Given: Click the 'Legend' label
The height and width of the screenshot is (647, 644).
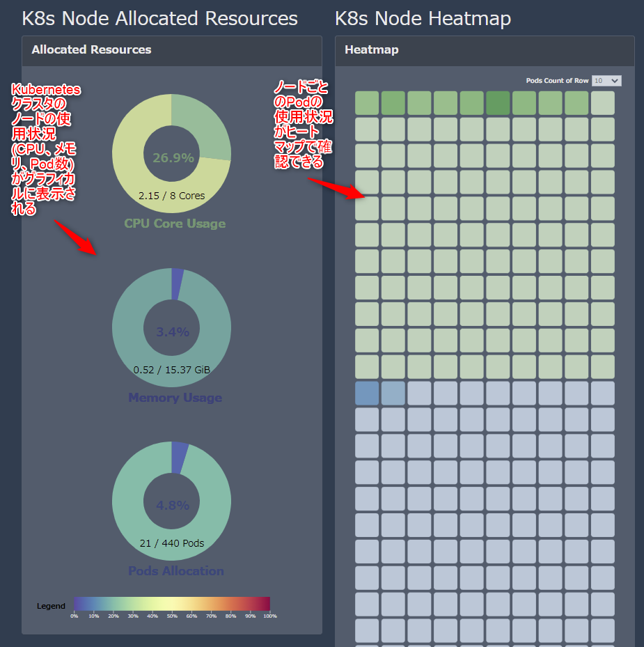Looking at the screenshot, I should coord(51,606).
